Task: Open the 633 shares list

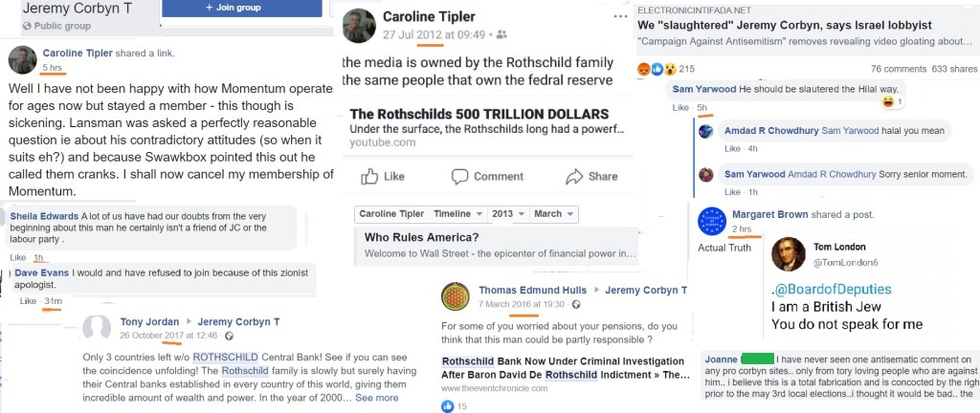Action: coord(954,69)
